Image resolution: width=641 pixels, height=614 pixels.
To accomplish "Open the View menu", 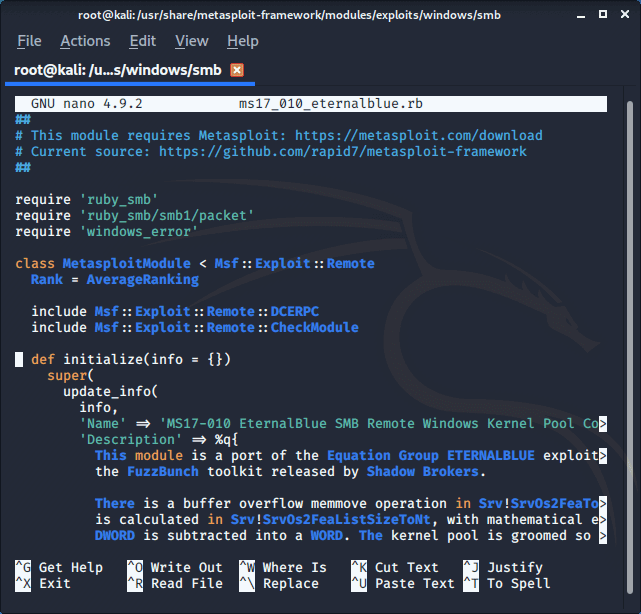I will coord(192,41).
